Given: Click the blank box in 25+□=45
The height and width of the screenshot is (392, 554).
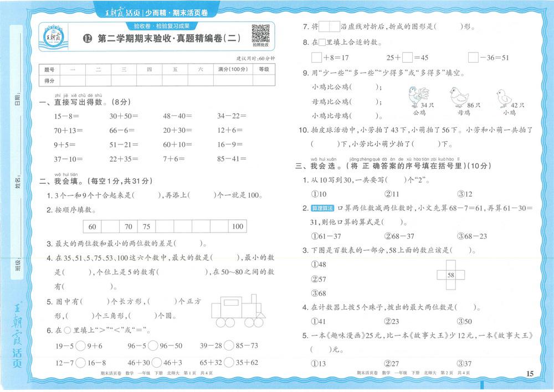Looking at the screenshot, I should 407,57.
